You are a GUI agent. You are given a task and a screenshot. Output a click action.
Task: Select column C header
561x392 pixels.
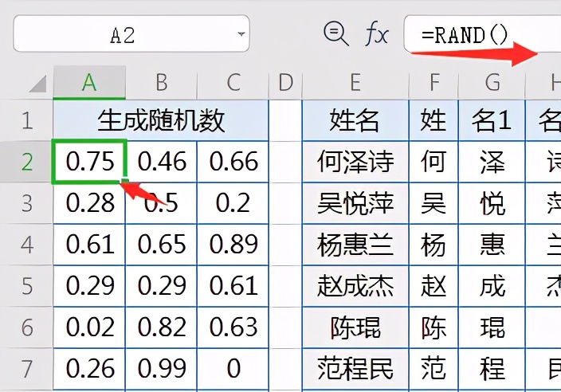click(233, 82)
